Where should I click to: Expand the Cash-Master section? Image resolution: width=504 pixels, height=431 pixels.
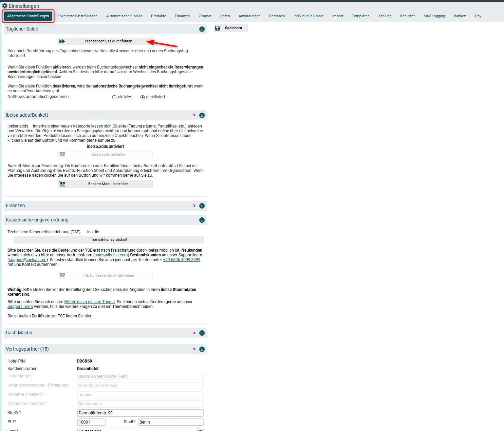click(194, 333)
